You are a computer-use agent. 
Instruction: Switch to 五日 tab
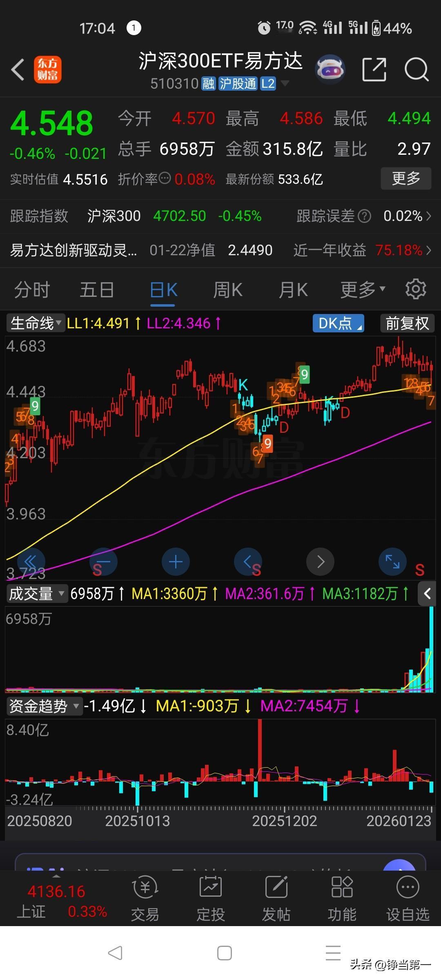pos(97,290)
